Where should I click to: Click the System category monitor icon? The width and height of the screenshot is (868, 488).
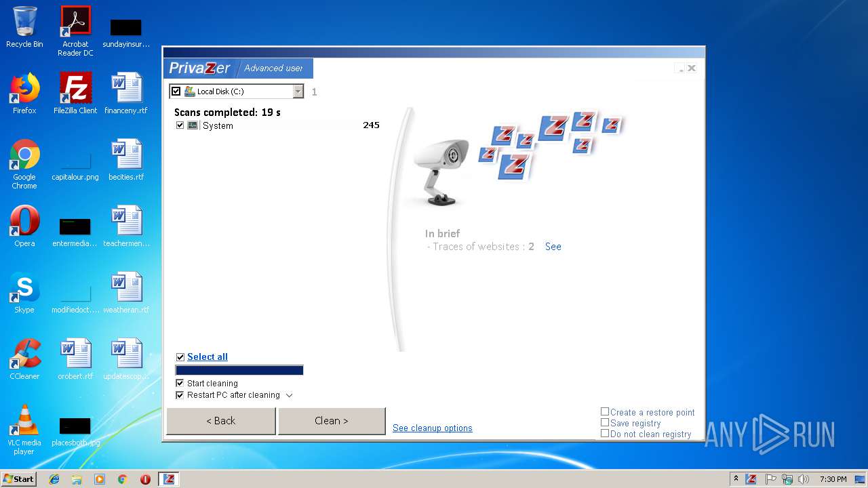(x=193, y=125)
